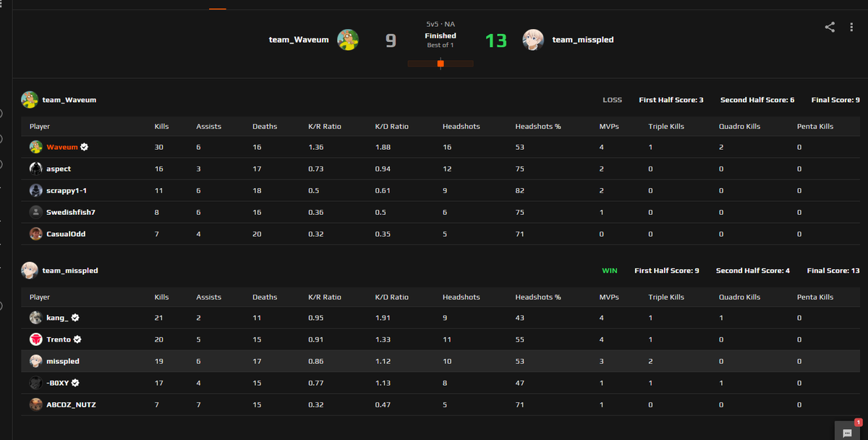Click Waveum's kills value 30

click(x=158, y=147)
